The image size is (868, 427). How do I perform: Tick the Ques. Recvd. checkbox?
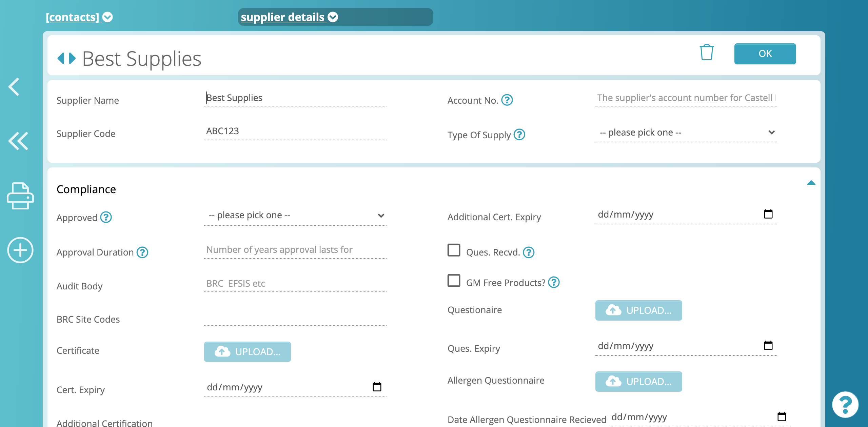pyautogui.click(x=454, y=250)
